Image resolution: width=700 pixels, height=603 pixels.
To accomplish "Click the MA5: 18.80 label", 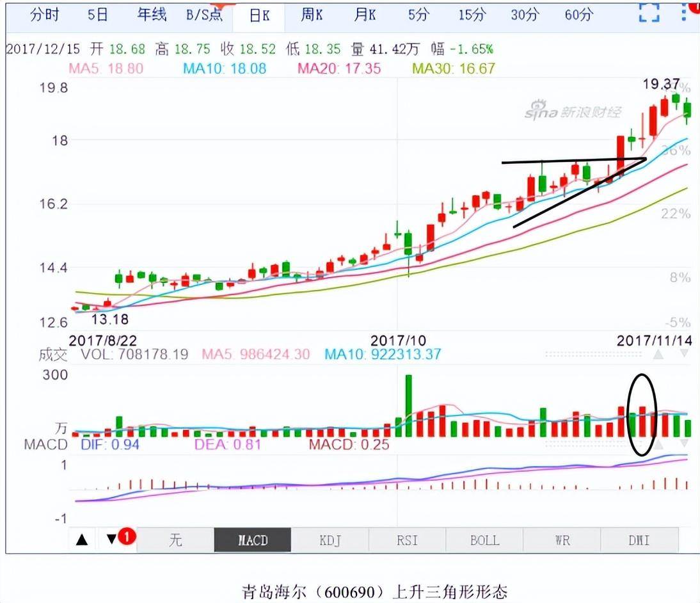I will click(x=106, y=68).
